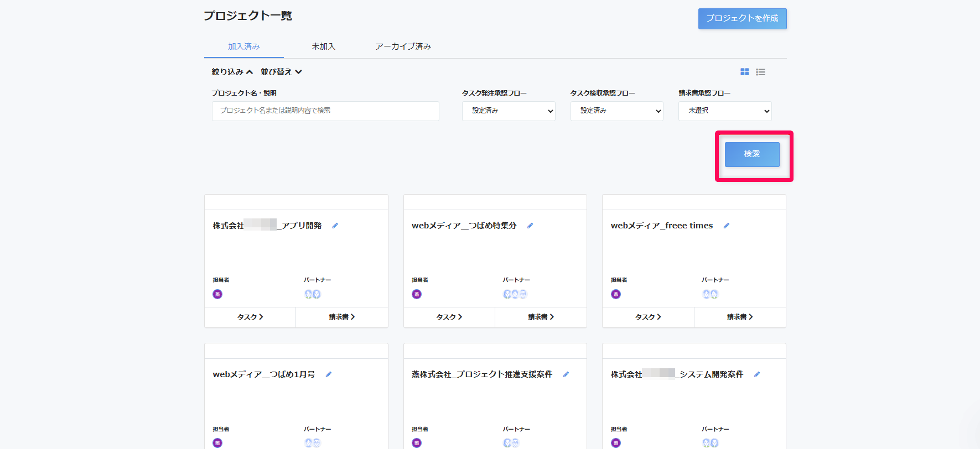Open 請求書承認フロー dropdown

point(725,111)
